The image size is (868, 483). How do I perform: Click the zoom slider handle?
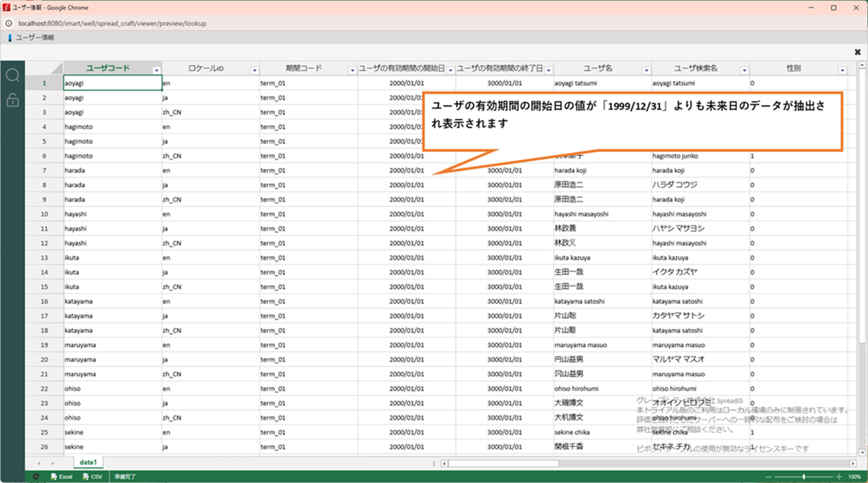pyautogui.click(x=803, y=477)
